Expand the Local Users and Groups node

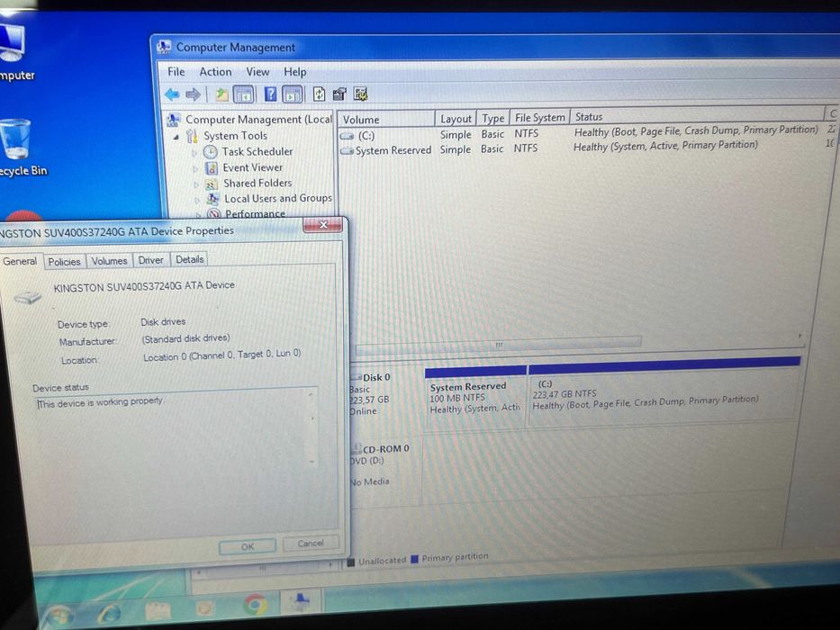198,201
